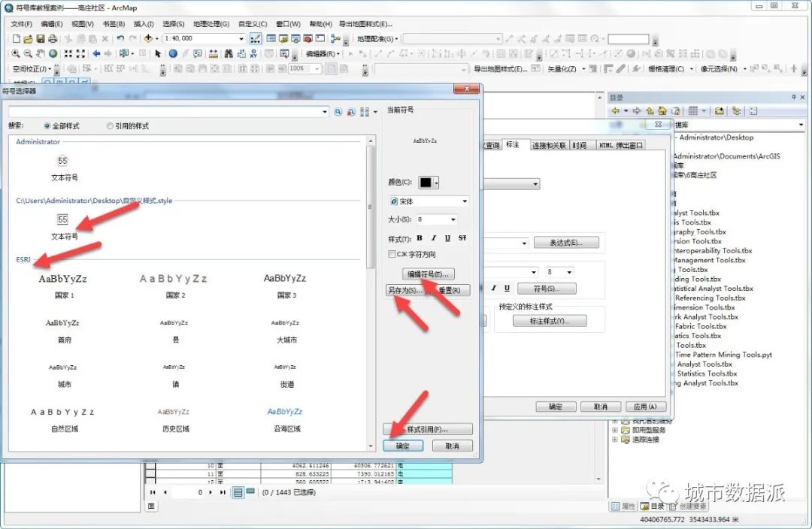Click the fixed zoom in arrows icon
The height and width of the screenshot is (529, 812).
(x=68, y=53)
